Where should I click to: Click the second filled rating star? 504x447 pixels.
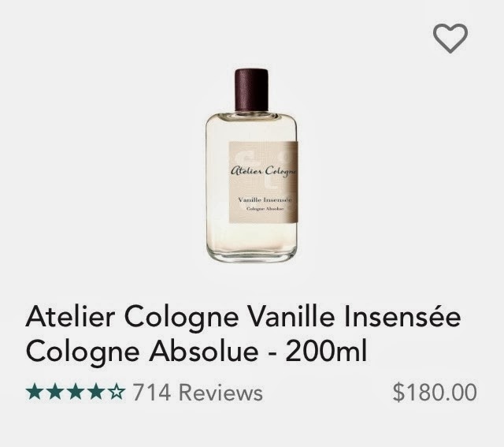point(55,393)
